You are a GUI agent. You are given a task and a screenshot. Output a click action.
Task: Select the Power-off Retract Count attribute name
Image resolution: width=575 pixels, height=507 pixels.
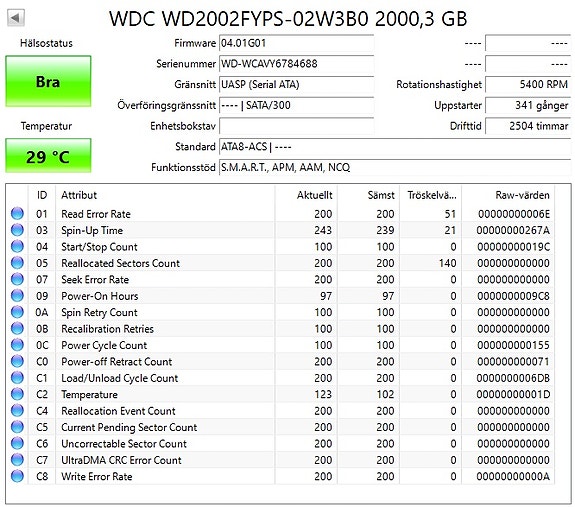pos(116,361)
